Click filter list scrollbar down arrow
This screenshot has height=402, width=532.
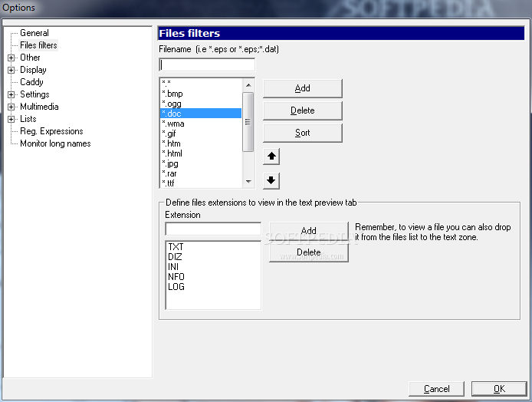pos(248,182)
